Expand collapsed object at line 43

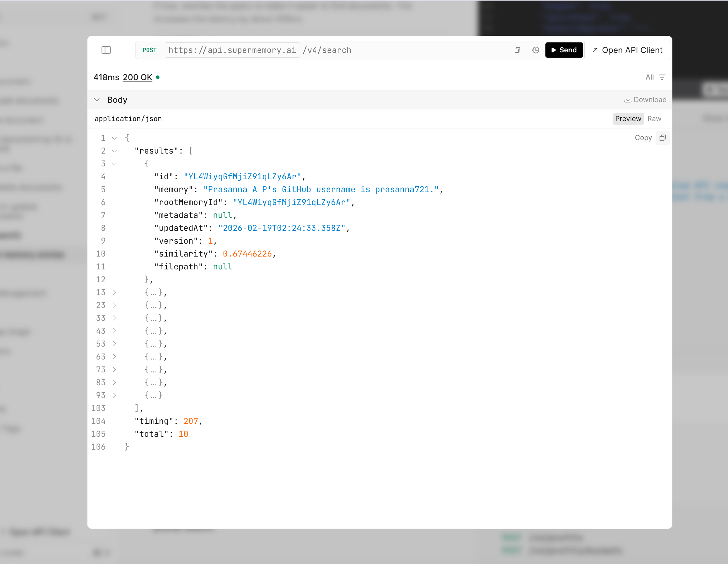point(114,331)
